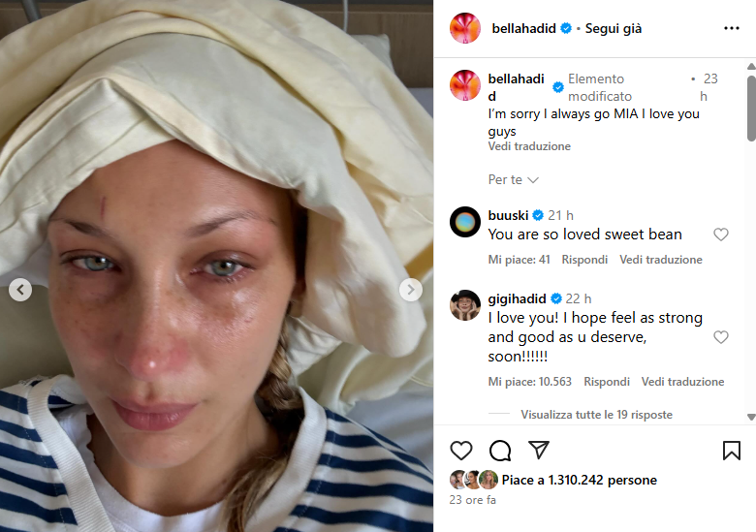Share post via paper plane icon
This screenshot has width=756, height=532.
click(x=539, y=450)
